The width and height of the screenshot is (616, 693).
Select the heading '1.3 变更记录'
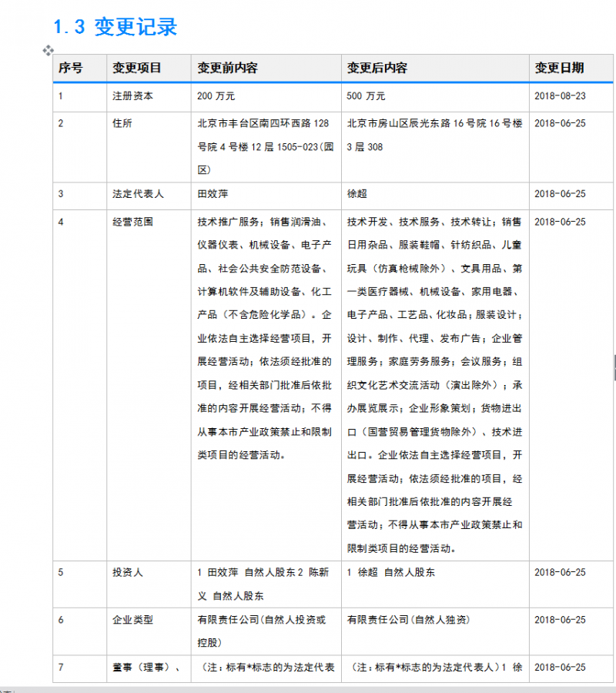115,26
